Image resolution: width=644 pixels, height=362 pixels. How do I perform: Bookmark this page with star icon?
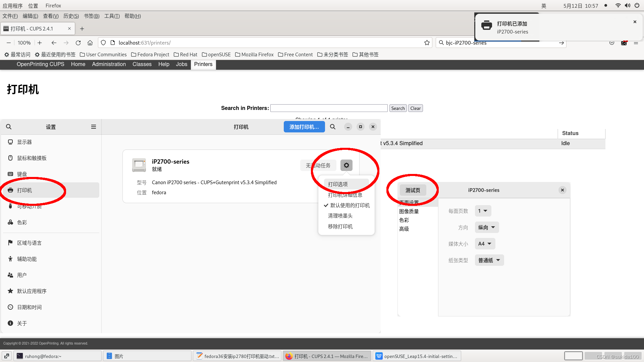pyautogui.click(x=427, y=43)
